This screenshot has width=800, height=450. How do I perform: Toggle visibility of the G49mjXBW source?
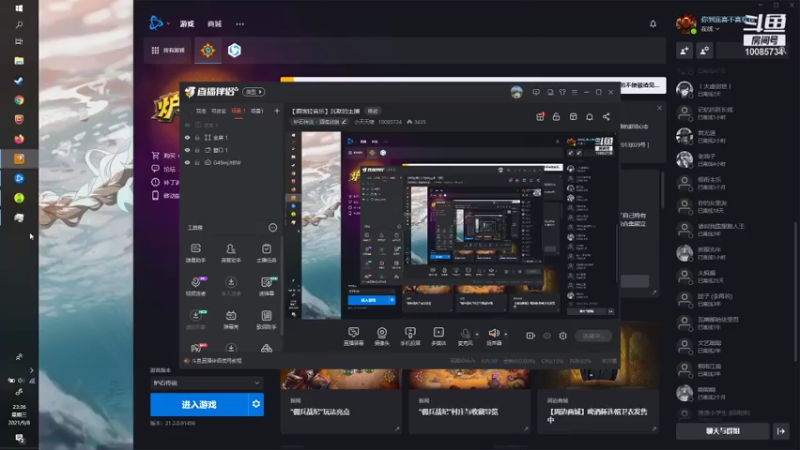187,162
